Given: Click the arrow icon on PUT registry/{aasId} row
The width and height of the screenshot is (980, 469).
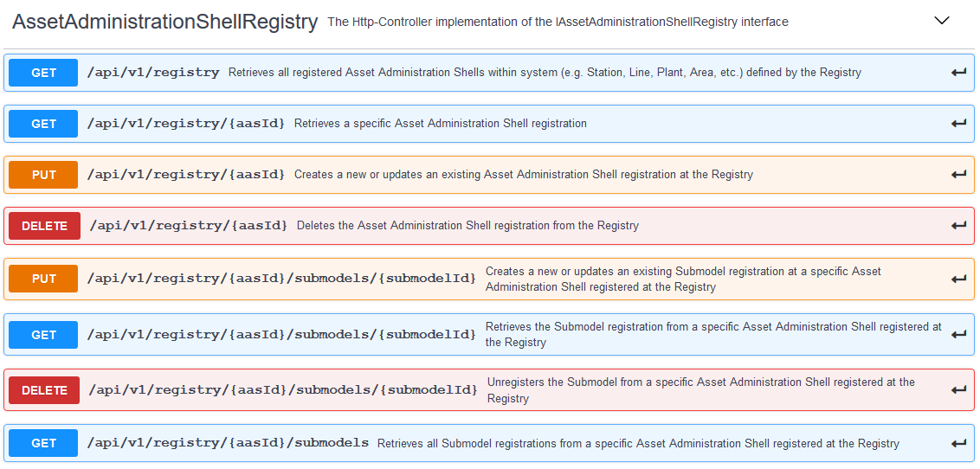Looking at the screenshot, I should pyautogui.click(x=958, y=175).
